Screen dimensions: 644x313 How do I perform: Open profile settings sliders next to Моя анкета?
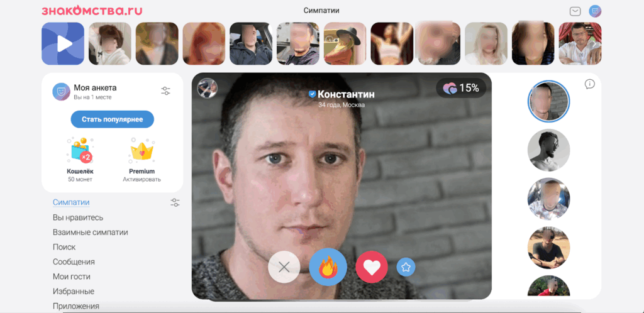[x=166, y=91]
